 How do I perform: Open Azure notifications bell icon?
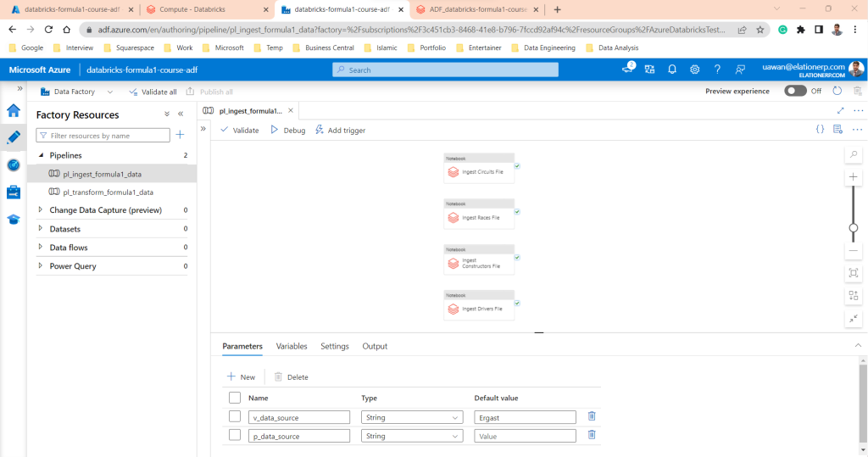pos(672,70)
